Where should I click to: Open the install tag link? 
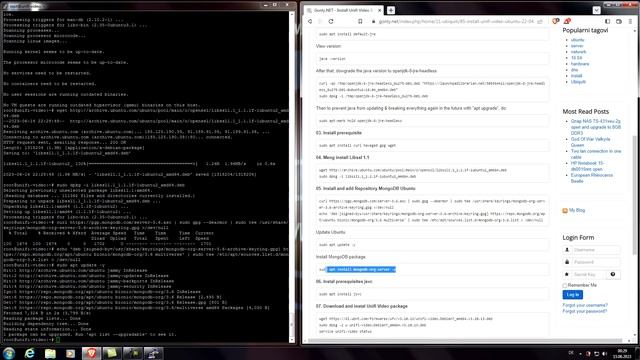576,76
